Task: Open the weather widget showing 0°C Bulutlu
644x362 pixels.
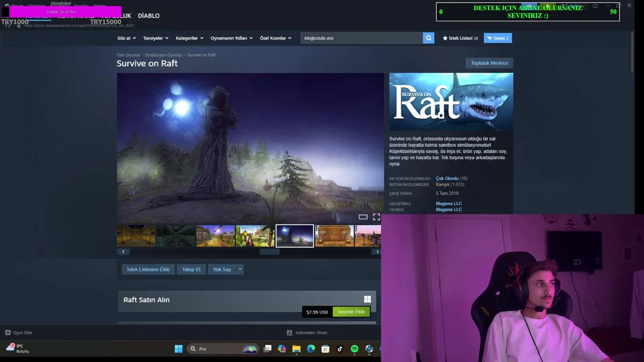Action: point(18,348)
